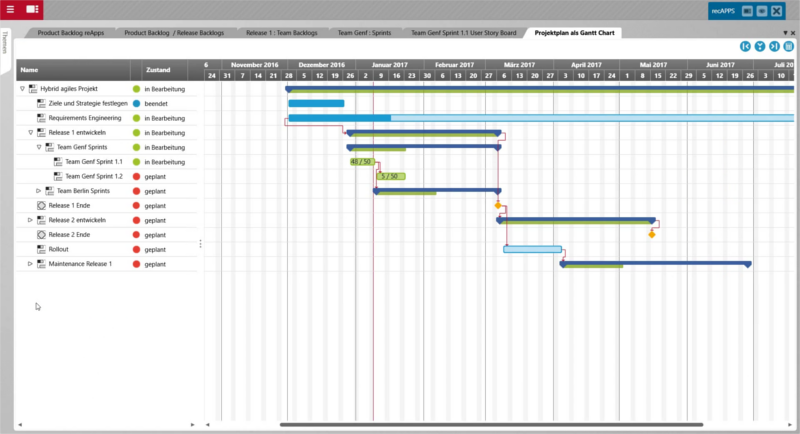Expand the Team Berlin Sprints node

[39, 191]
